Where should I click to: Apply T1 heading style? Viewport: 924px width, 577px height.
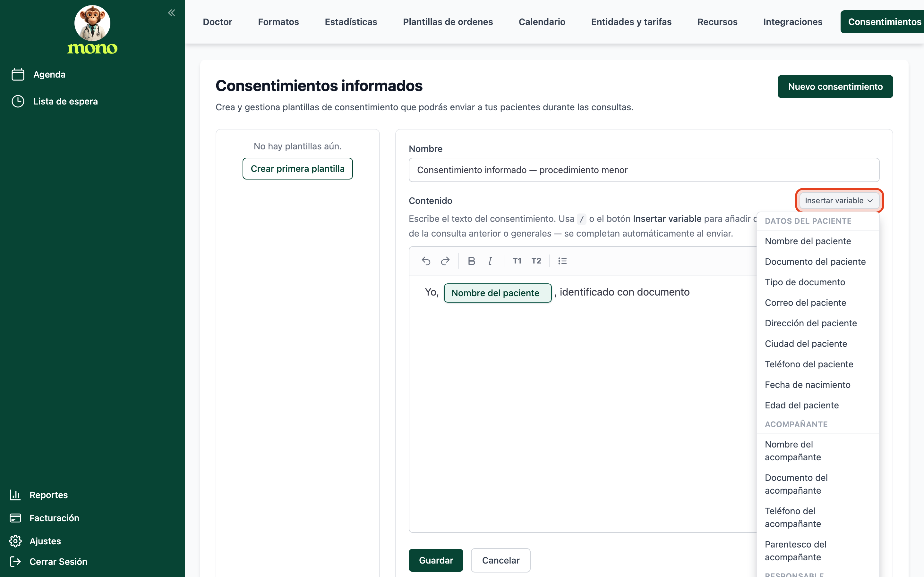pos(517,261)
